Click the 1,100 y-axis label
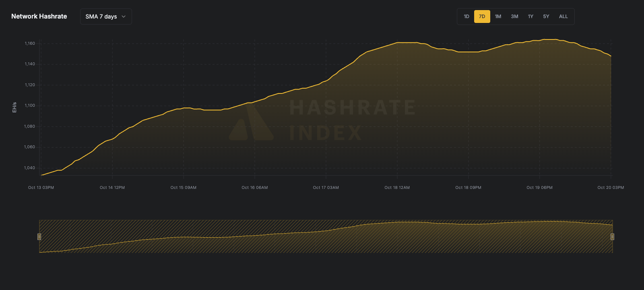 tap(30, 106)
